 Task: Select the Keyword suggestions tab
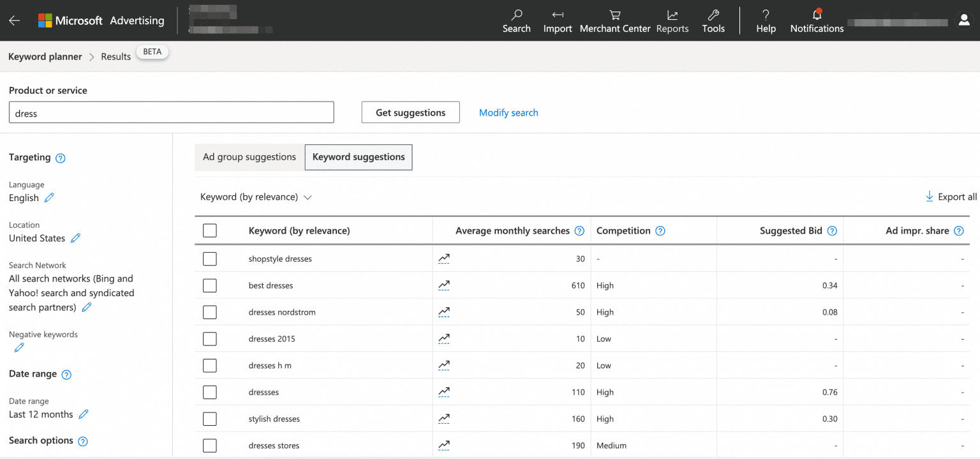coord(358,156)
